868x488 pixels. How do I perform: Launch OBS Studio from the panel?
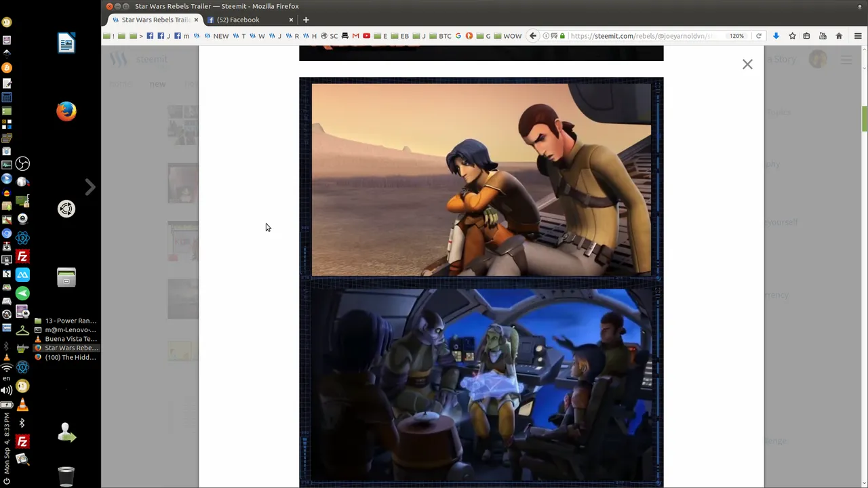[22, 163]
